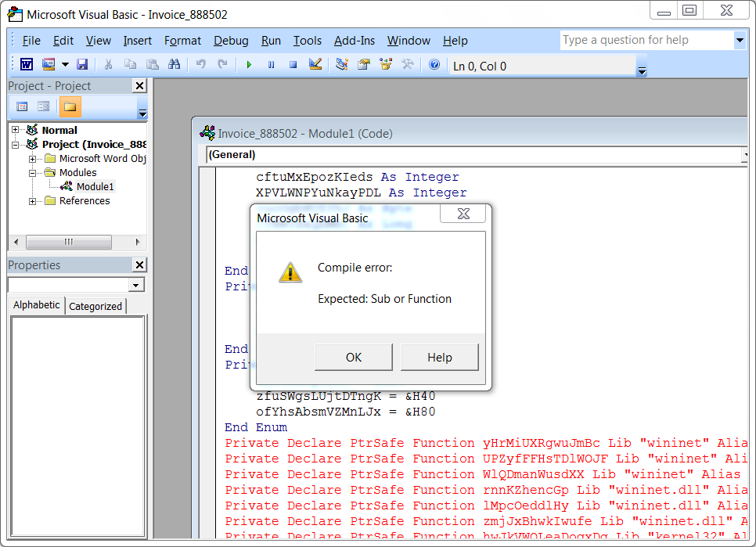Close the compile error dialog
Screen dimensions: 756x547
pyautogui.click(x=463, y=214)
